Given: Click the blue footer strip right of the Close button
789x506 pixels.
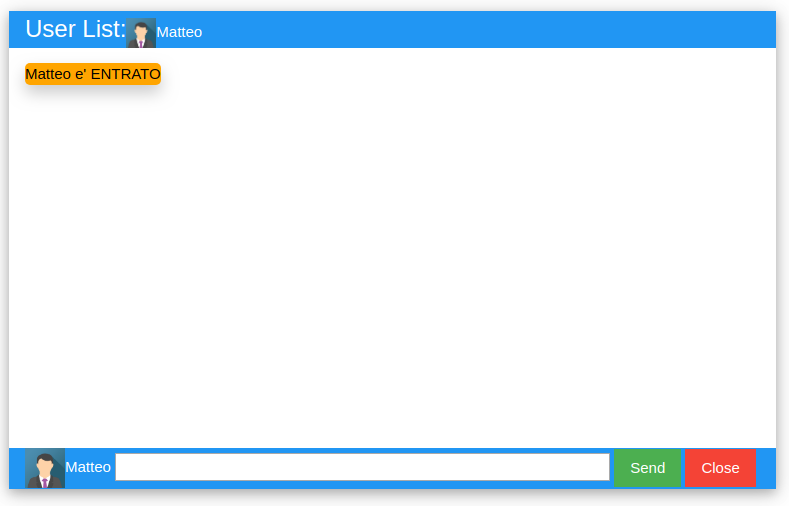Looking at the screenshot, I should 766,468.
